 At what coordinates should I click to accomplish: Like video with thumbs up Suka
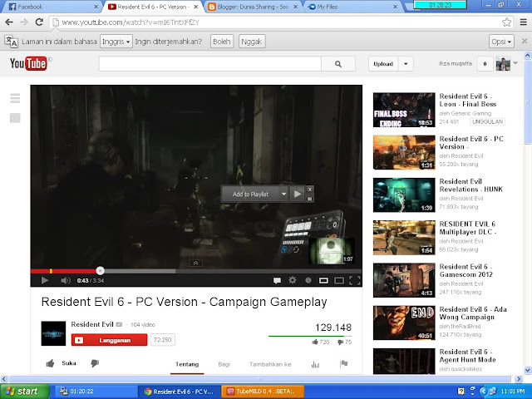pos(61,363)
